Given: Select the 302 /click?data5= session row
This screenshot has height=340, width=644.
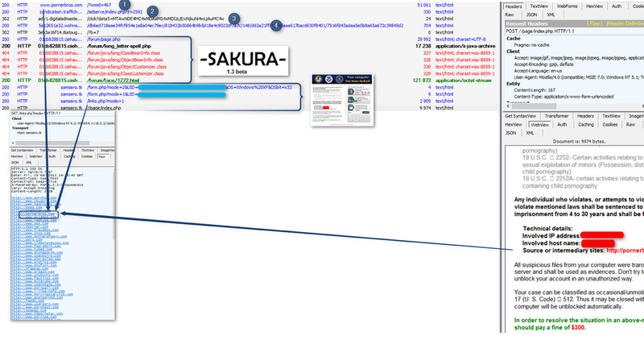Looking at the screenshot, I should pos(250,19).
